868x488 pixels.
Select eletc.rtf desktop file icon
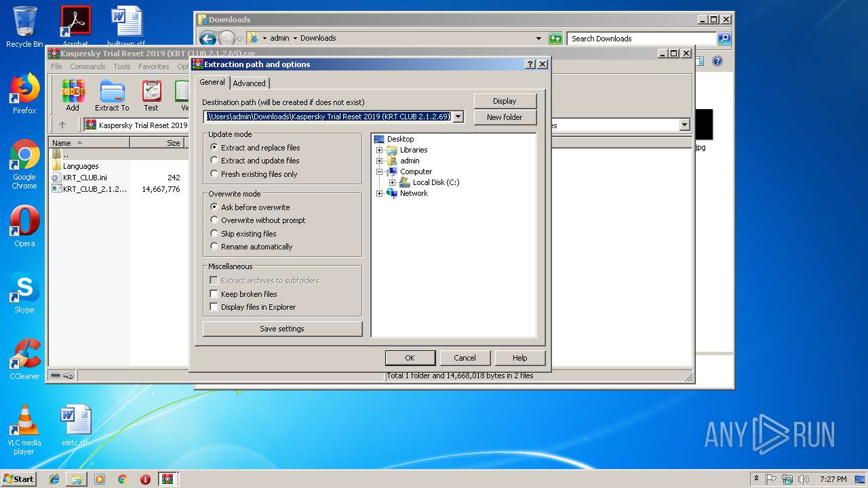click(75, 426)
